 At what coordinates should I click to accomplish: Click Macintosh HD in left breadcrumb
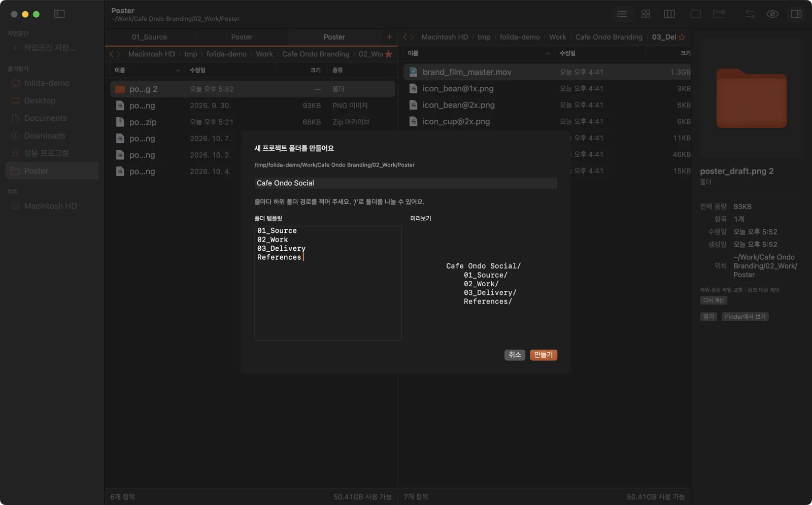(x=151, y=54)
